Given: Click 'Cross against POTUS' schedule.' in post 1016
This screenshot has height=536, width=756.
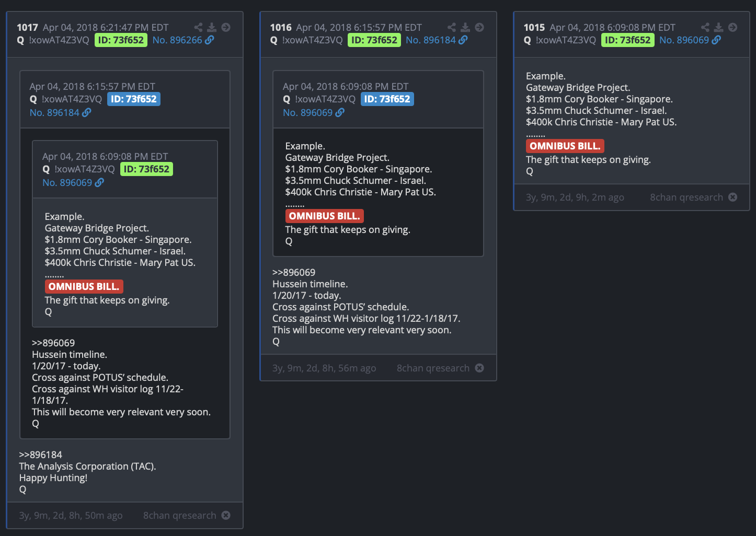Looking at the screenshot, I should coord(341,307).
